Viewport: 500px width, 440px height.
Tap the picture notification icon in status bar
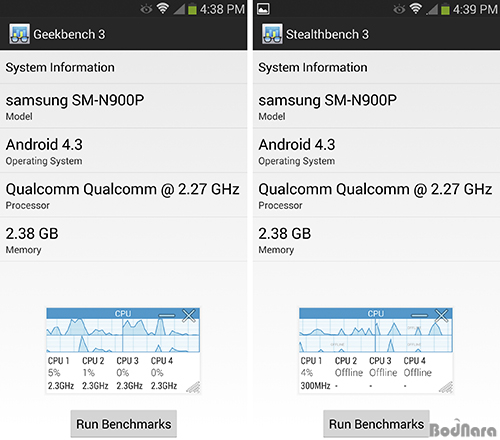263,9
